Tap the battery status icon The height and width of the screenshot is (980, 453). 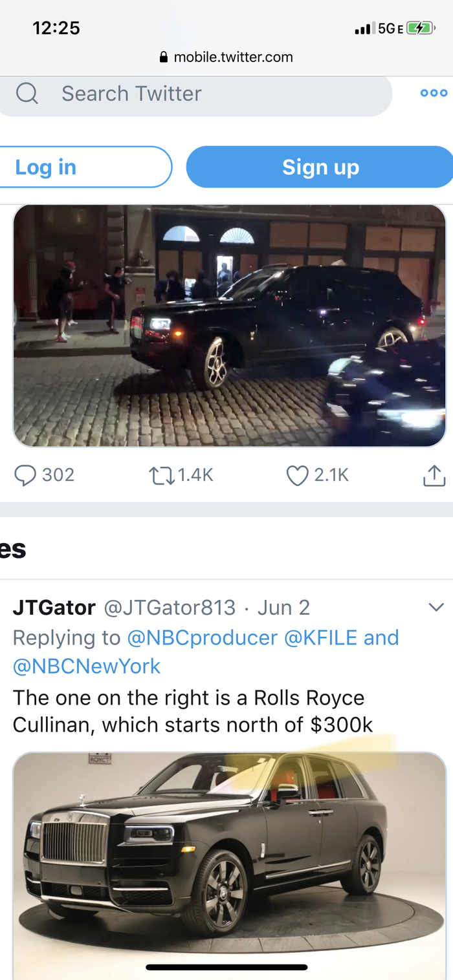[x=420, y=28]
